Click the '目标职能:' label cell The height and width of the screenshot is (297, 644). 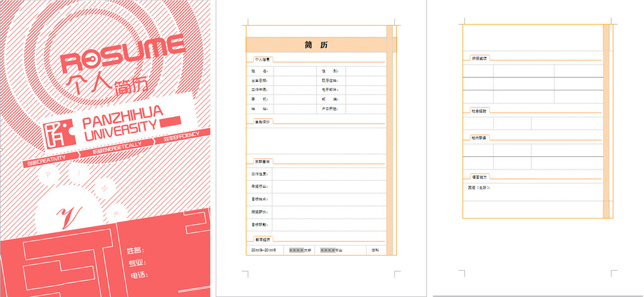(x=260, y=225)
